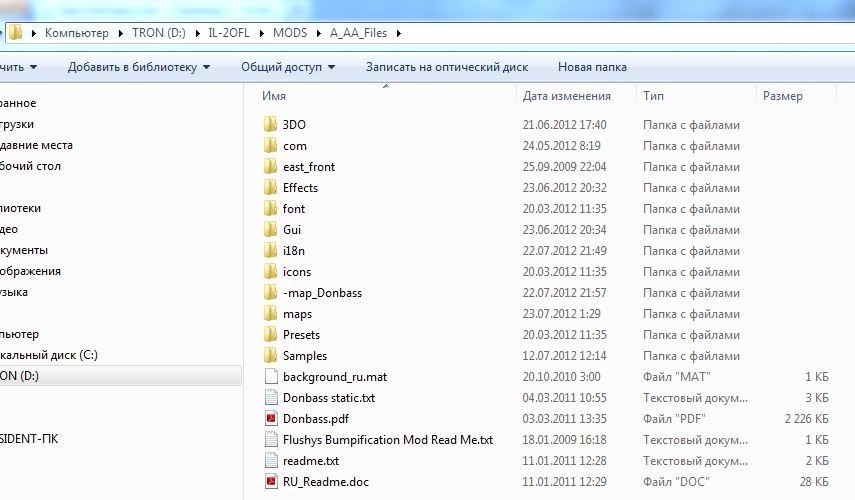855x500 pixels.
Task: Click the size value 28 КБ
Action: point(814,482)
